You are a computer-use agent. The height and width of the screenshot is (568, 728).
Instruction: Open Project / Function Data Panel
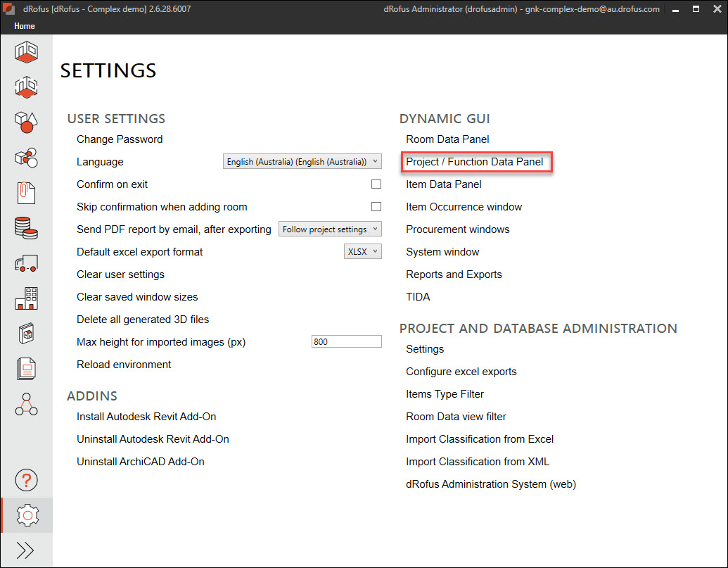[475, 162]
